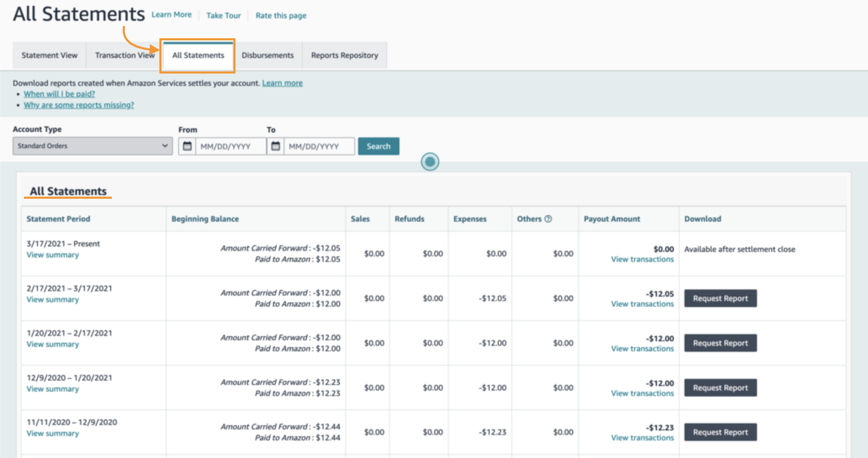Viewport: 868px width, 458px height.
Task: Open the 'When will I be paid?' link
Action: (59, 94)
